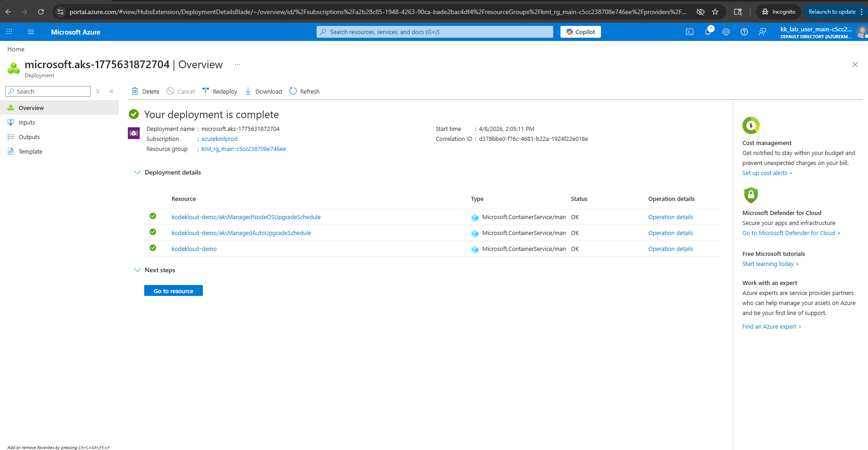Click the Resource column header
This screenshot has width=868, height=450.
[x=183, y=199]
